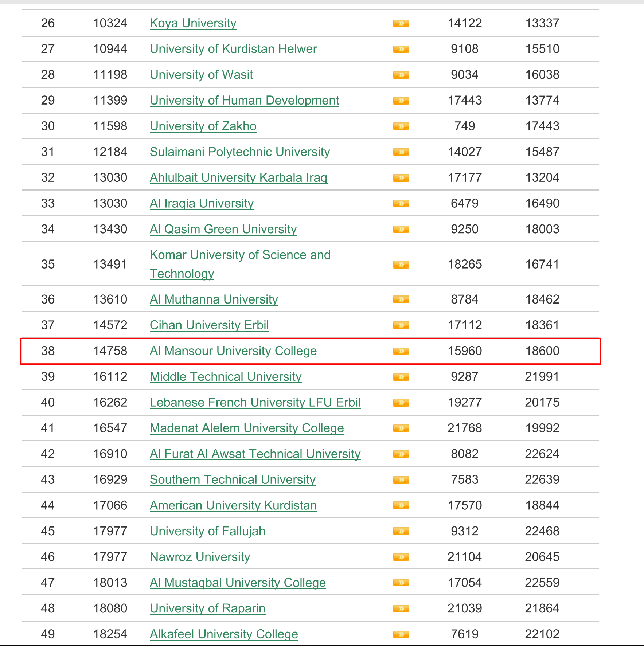Select details icon for Al Iraqia University
Viewport: 644px width, 646px height.
click(401, 204)
